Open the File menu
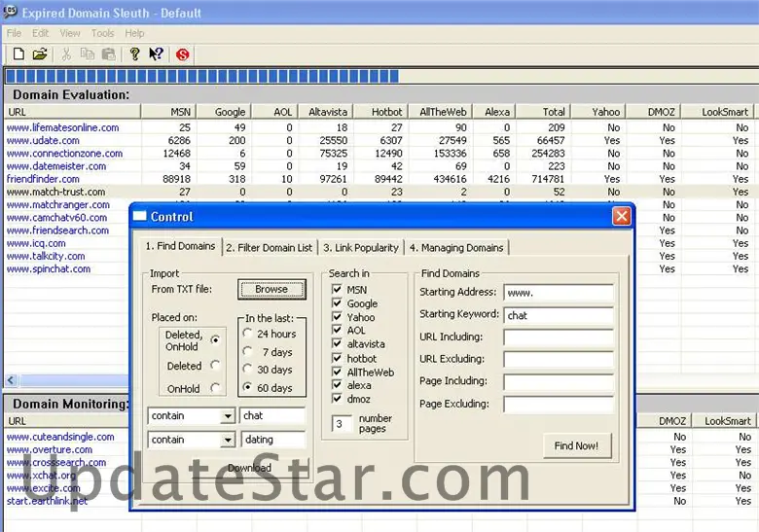The image size is (759, 532). pyautogui.click(x=14, y=33)
